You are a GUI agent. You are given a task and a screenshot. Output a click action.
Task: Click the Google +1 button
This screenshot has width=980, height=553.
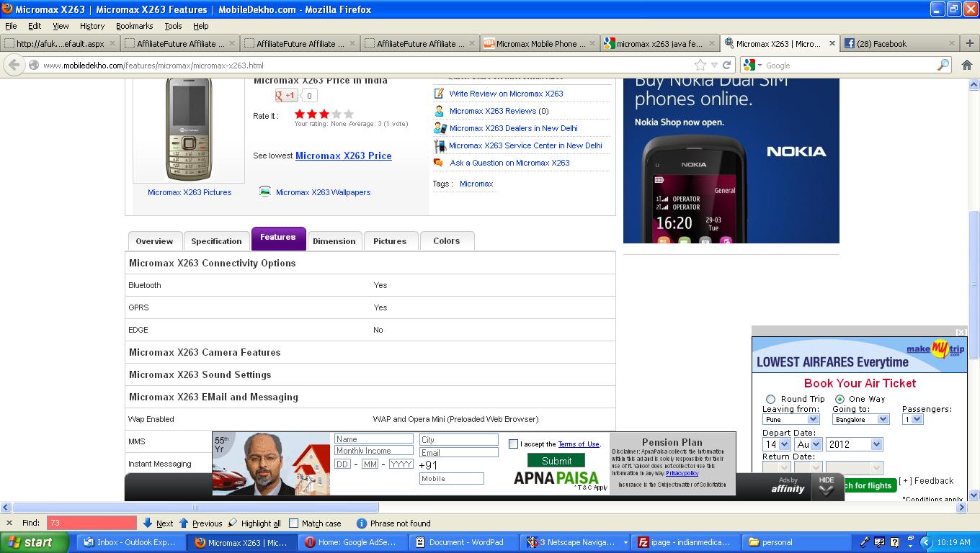click(286, 95)
